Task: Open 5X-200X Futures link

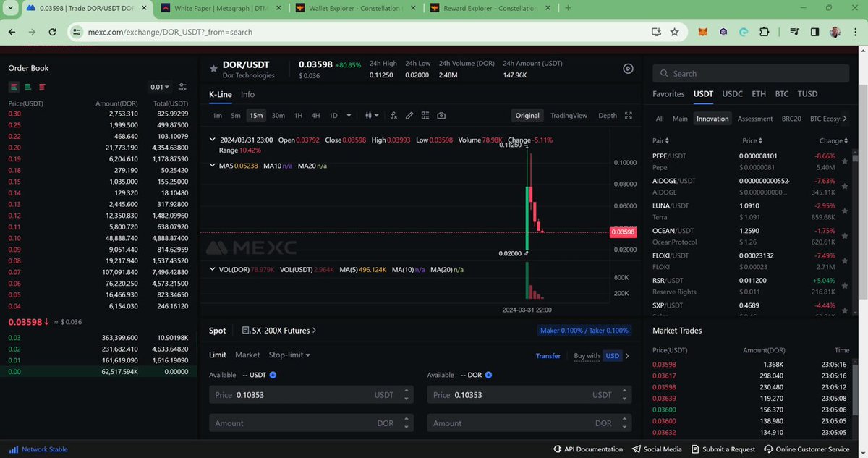Action: coord(279,331)
